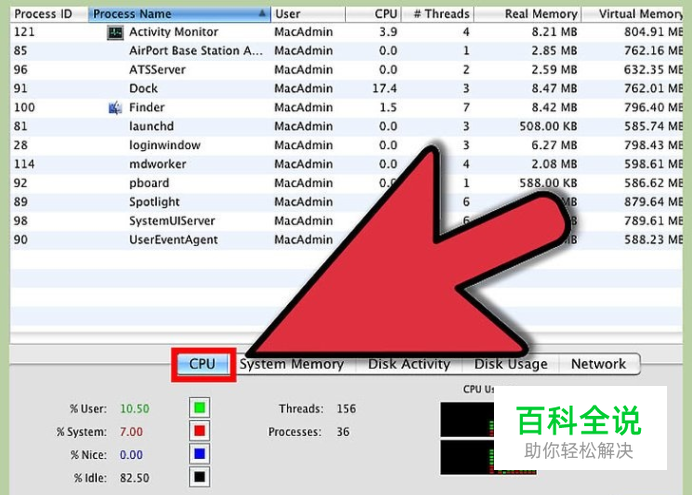Screen dimensions: 692x495
Task: Select the AirPort Base Station process row
Action: (346, 51)
